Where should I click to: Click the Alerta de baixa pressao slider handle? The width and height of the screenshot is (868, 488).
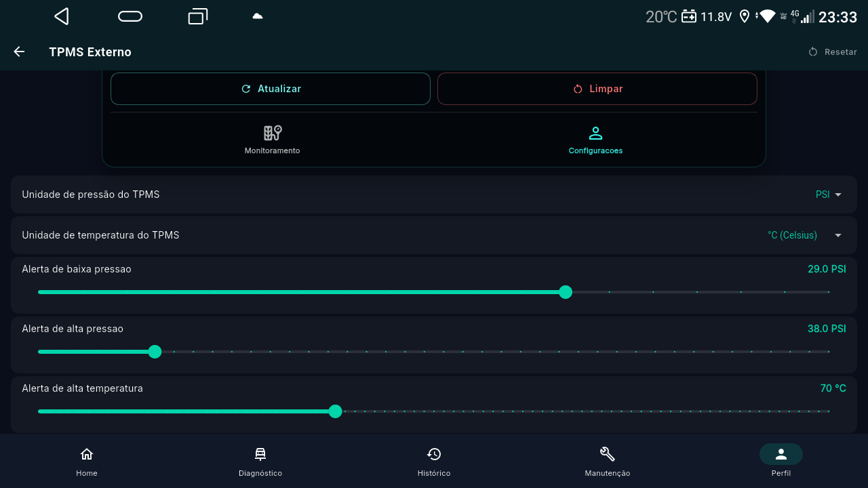coord(566,292)
